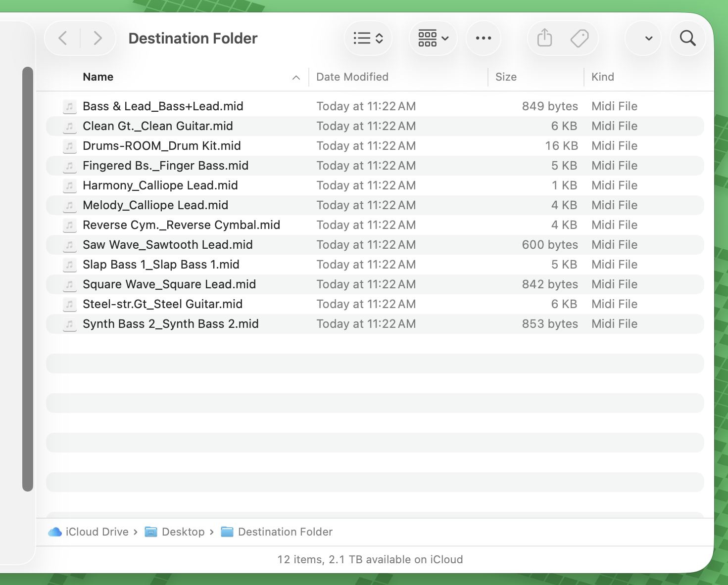
Task: Sort by the Name column header
Action: tap(98, 77)
